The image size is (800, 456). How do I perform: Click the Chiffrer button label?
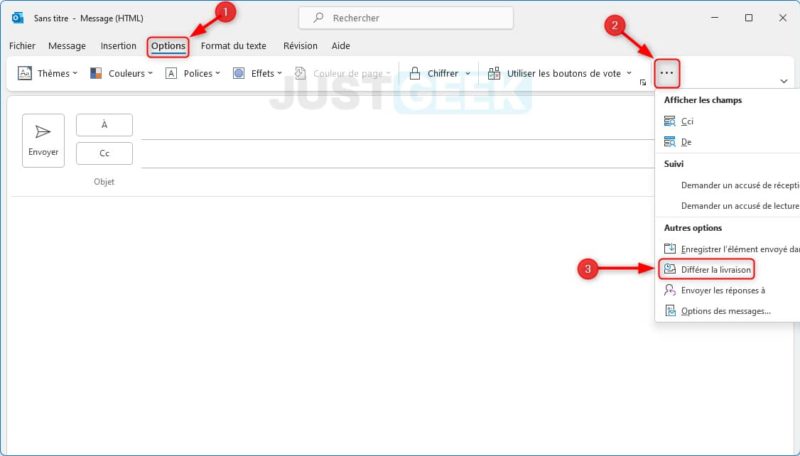pos(443,73)
